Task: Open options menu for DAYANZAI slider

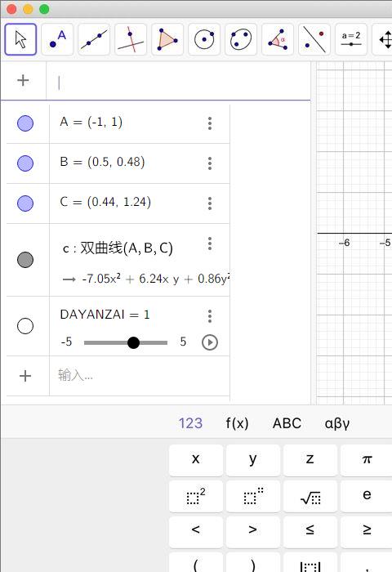Action: [210, 316]
